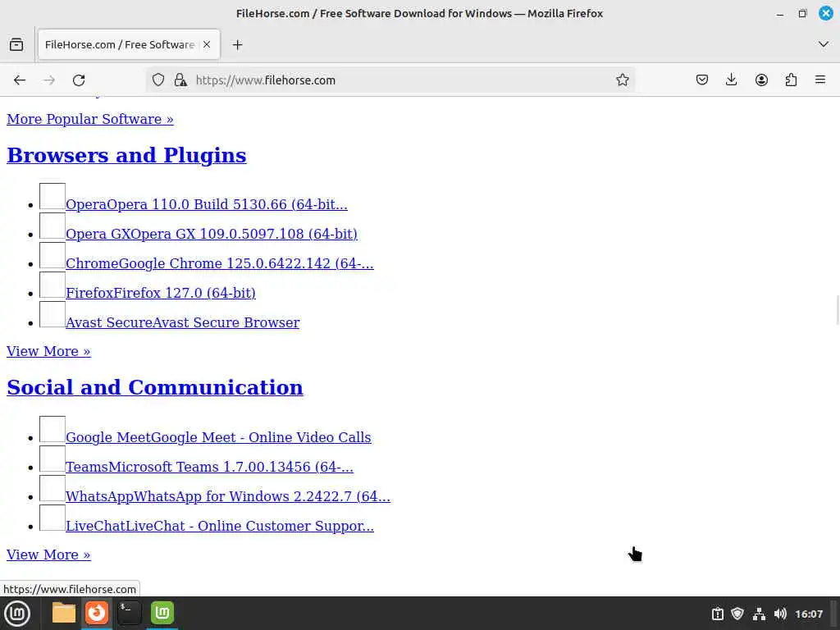This screenshot has width=840, height=630.
Task: Open the network connection tray icon
Action: [759, 614]
